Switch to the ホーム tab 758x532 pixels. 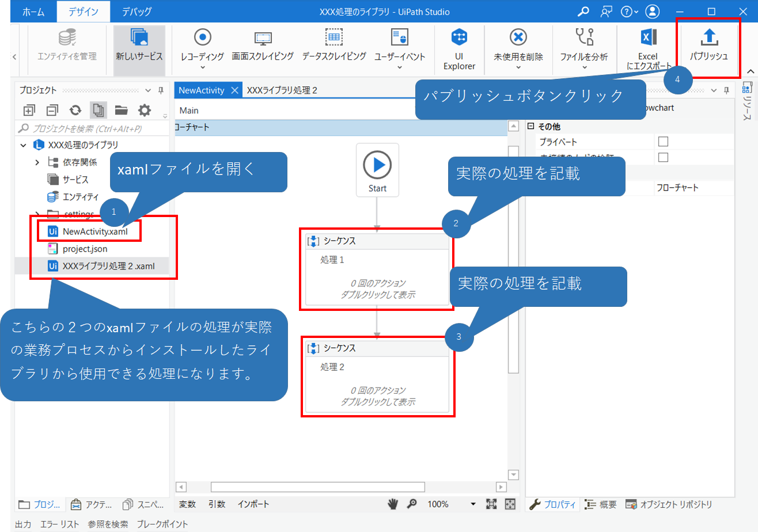pyautogui.click(x=33, y=12)
